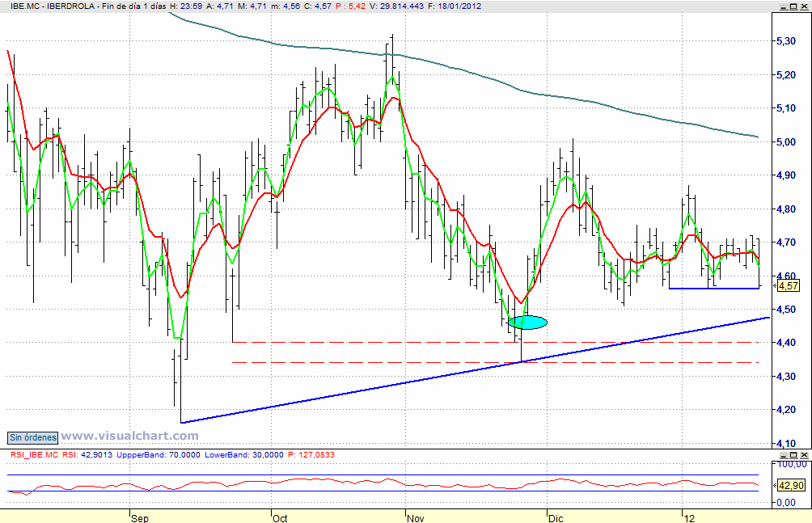Click the red 'P : 5,42' value

coord(350,6)
